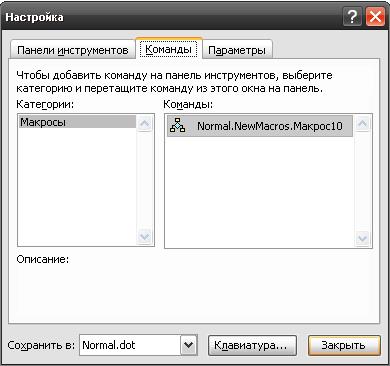Click the Команды list scroll-up arrow
The height and width of the screenshot is (366, 390).
point(362,124)
